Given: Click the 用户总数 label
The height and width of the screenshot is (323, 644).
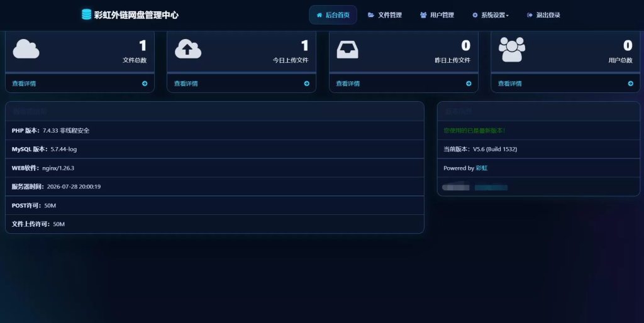Looking at the screenshot, I should pos(621,60).
